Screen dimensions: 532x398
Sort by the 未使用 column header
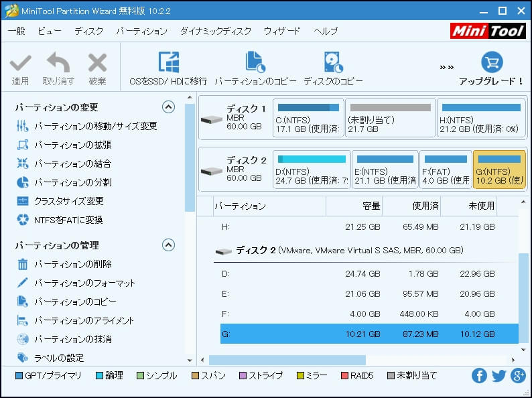pyautogui.click(x=468, y=206)
